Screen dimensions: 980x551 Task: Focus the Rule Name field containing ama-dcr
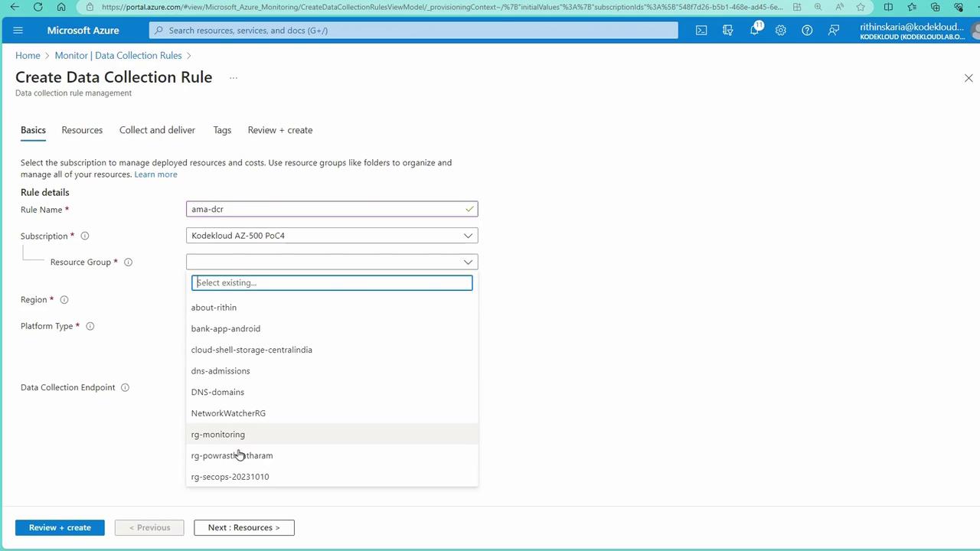(x=332, y=209)
